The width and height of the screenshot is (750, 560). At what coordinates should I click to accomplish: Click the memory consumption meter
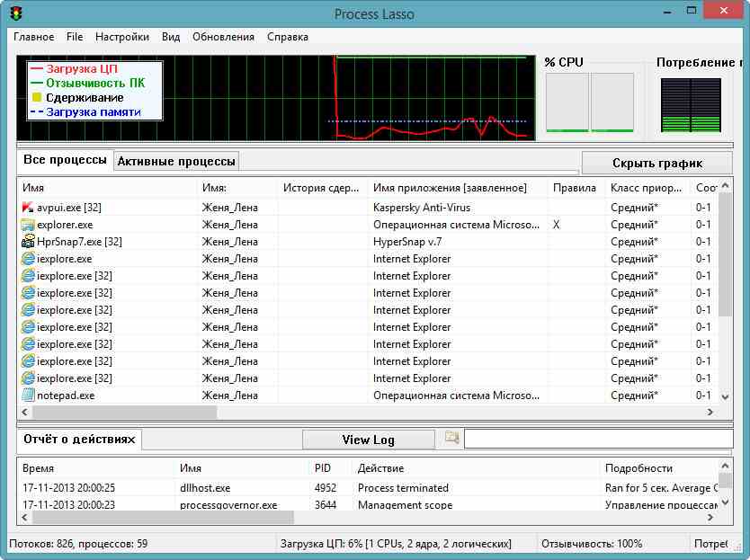(x=691, y=105)
